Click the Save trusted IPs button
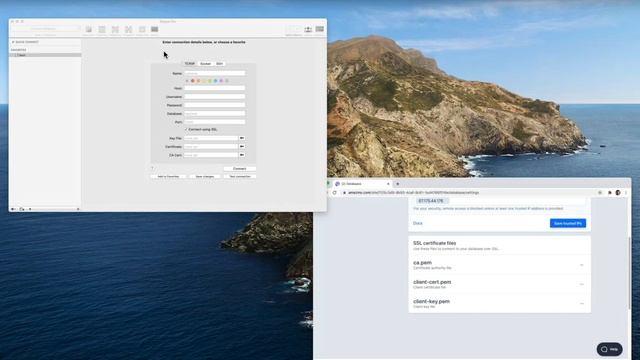This screenshot has height=360, width=640. tap(568, 223)
